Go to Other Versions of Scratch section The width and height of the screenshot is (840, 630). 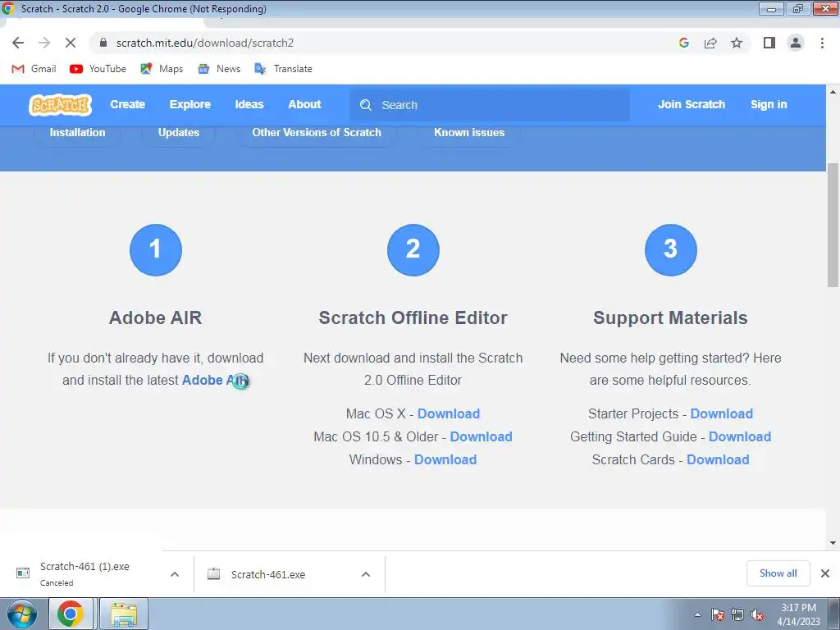(x=317, y=132)
